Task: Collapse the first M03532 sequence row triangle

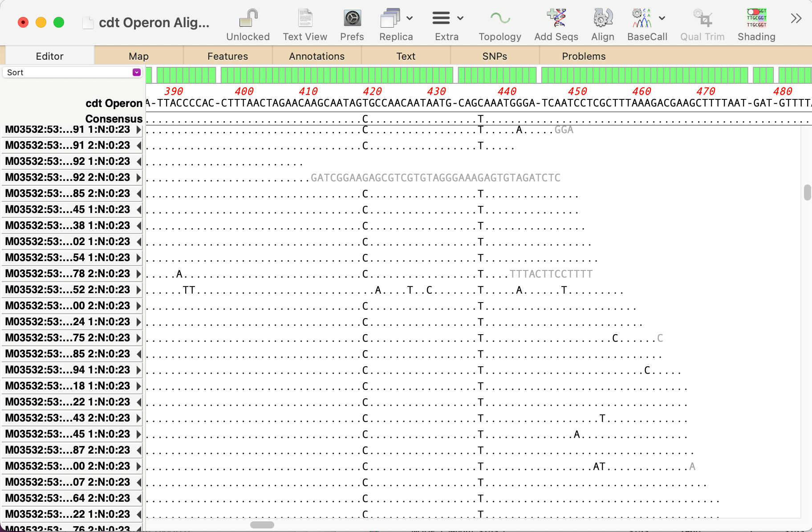Action: click(x=138, y=130)
